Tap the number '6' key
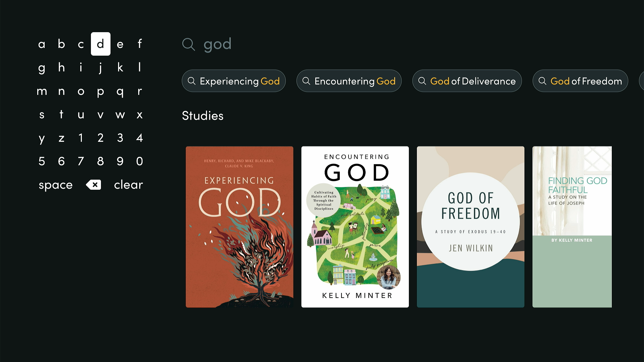The width and height of the screenshot is (644, 362). [61, 161]
